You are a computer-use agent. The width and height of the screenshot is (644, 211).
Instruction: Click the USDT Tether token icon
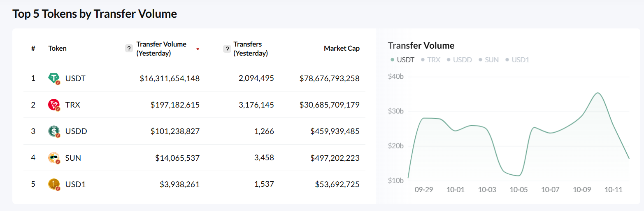pos(54,78)
